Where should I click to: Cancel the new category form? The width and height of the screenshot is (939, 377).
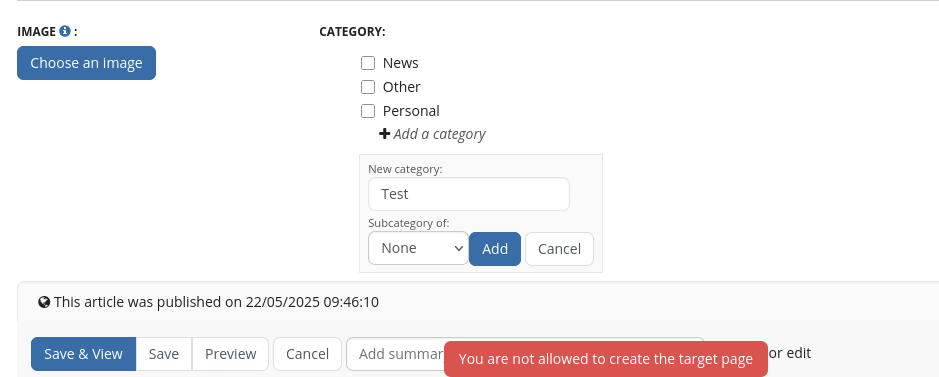pyautogui.click(x=559, y=249)
